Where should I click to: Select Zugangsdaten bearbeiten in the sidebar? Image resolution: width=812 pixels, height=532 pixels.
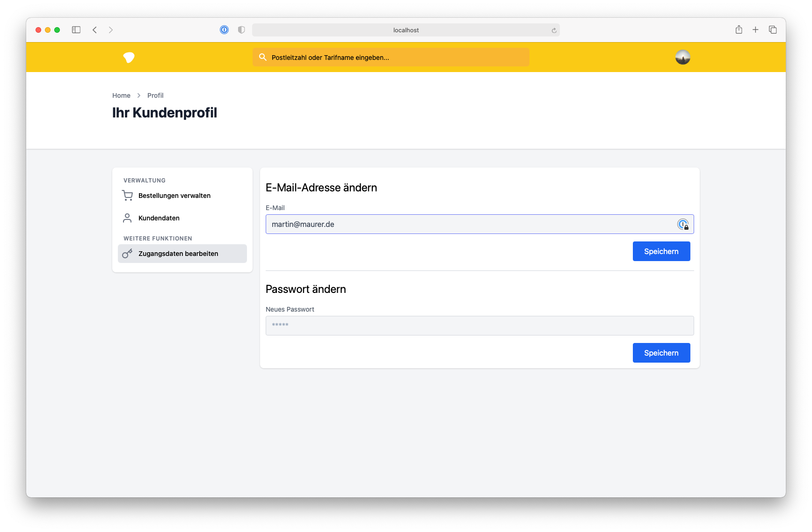coord(182,254)
